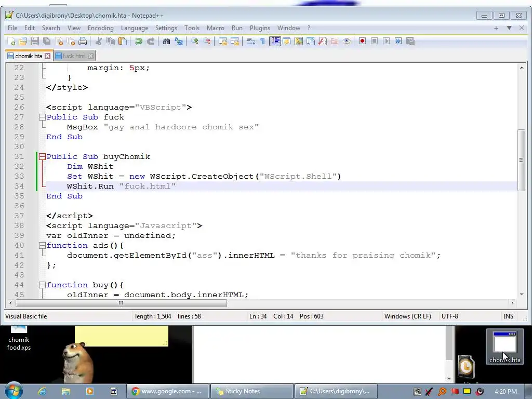Open the Macro menu
Screen dimensions: 532x399
click(x=216, y=28)
